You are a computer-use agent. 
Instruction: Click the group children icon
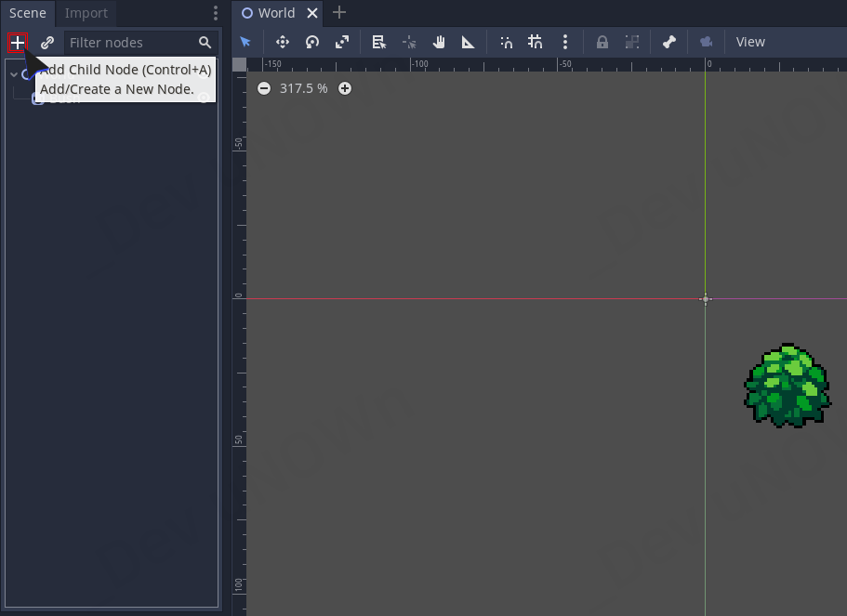pos(632,42)
